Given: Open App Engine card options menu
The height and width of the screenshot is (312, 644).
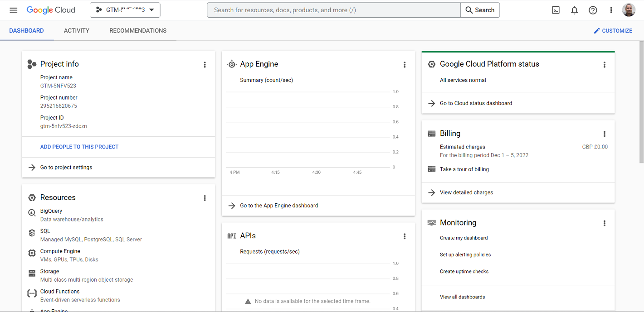Looking at the screenshot, I should point(405,65).
